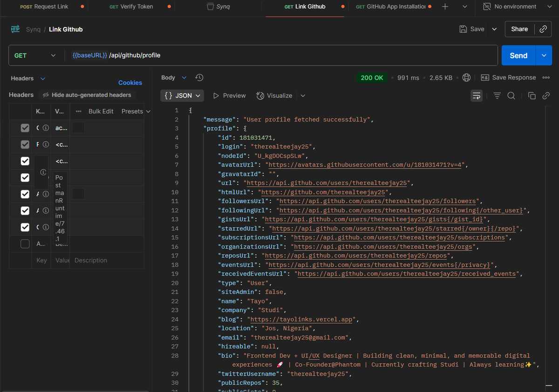Open the JSON format dropdown
This screenshot has height=392, width=559.
pos(182,95)
